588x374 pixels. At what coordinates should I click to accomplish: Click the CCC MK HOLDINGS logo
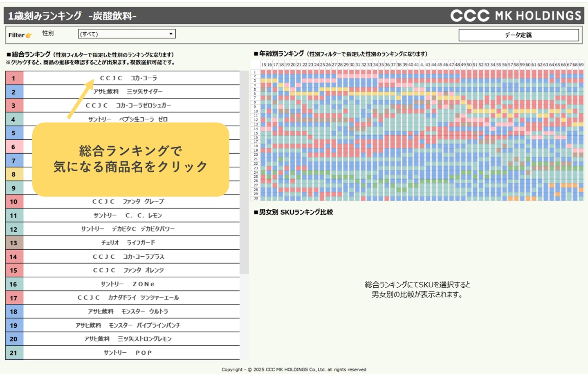(516, 16)
